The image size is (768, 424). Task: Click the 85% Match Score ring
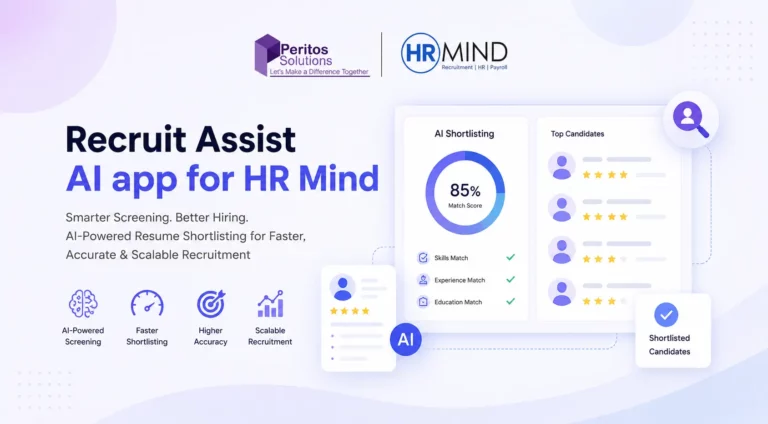click(x=465, y=192)
